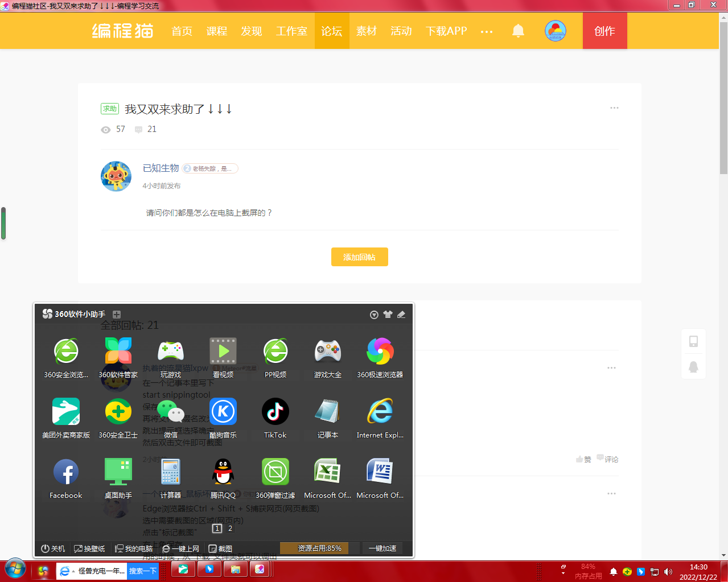This screenshot has height=582, width=728.
Task: Launch Microsoft Office Excel shortcut
Action: pyautogui.click(x=328, y=478)
